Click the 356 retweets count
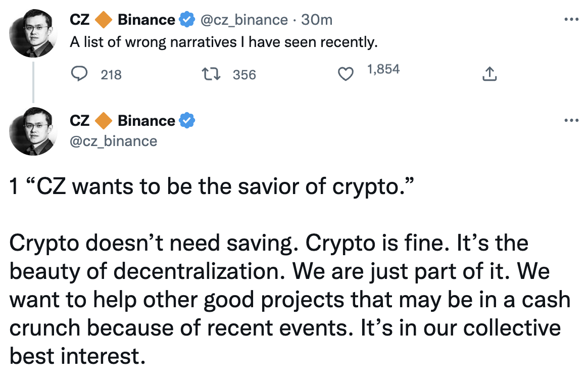588x381 pixels. (244, 75)
